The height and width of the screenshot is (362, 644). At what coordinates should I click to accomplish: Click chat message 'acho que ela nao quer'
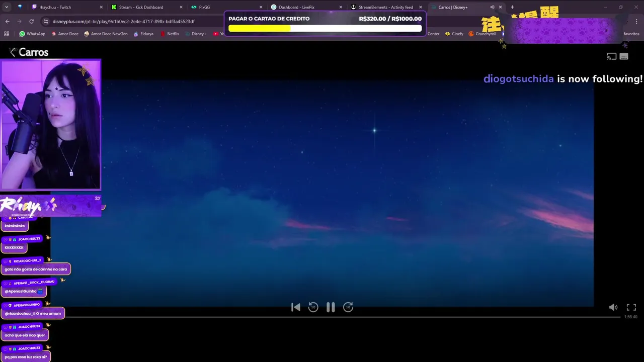click(x=25, y=335)
